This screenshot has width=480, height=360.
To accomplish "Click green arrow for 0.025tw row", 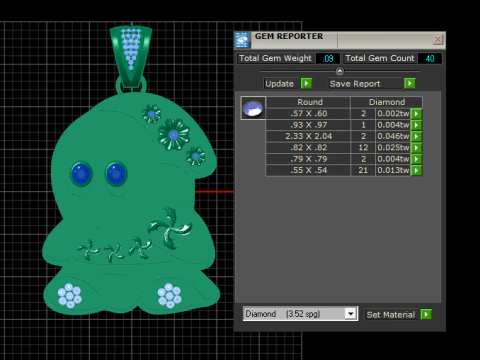I will [416, 148].
